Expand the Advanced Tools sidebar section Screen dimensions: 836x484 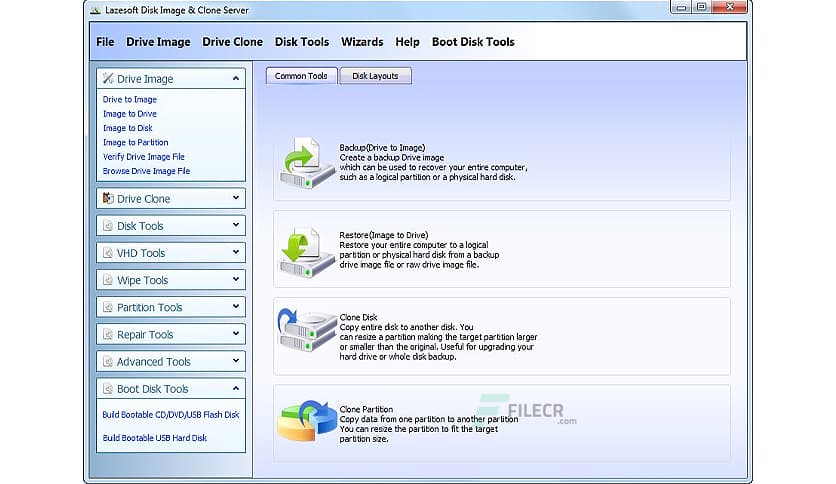tap(236, 361)
